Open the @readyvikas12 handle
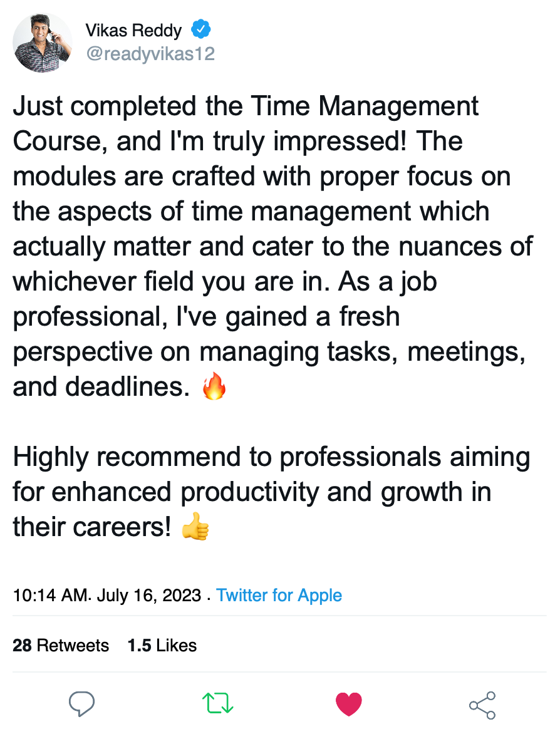 click(x=150, y=54)
